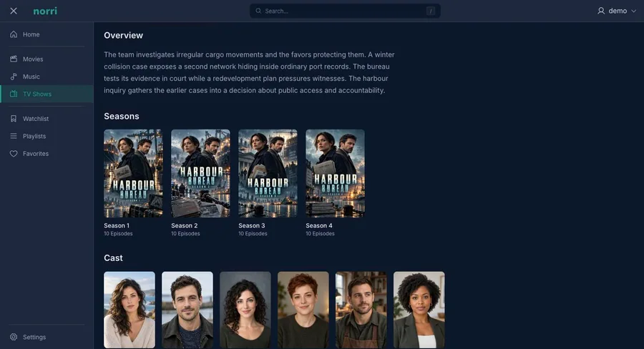Viewport: 644px width, 349px height.
Task: Focus the Search input field
Action: pos(345,11)
